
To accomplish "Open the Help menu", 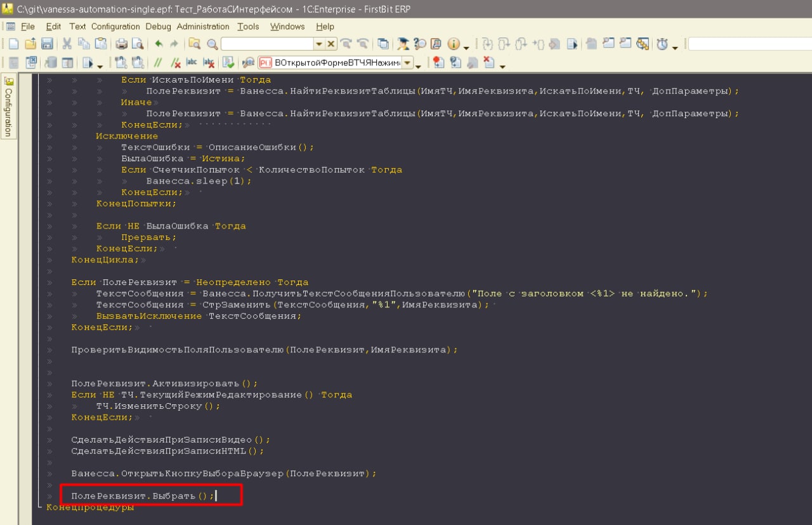I will point(325,27).
